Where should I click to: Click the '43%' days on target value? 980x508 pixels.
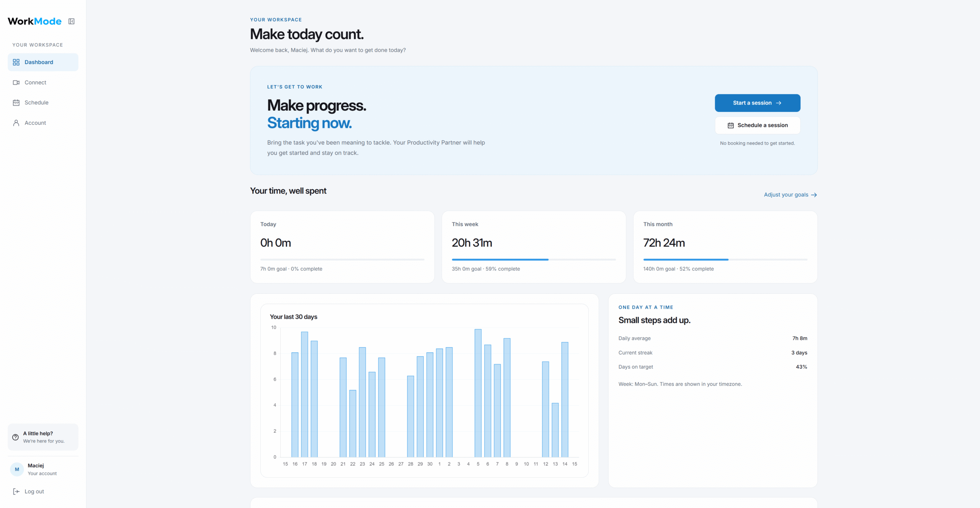point(802,367)
